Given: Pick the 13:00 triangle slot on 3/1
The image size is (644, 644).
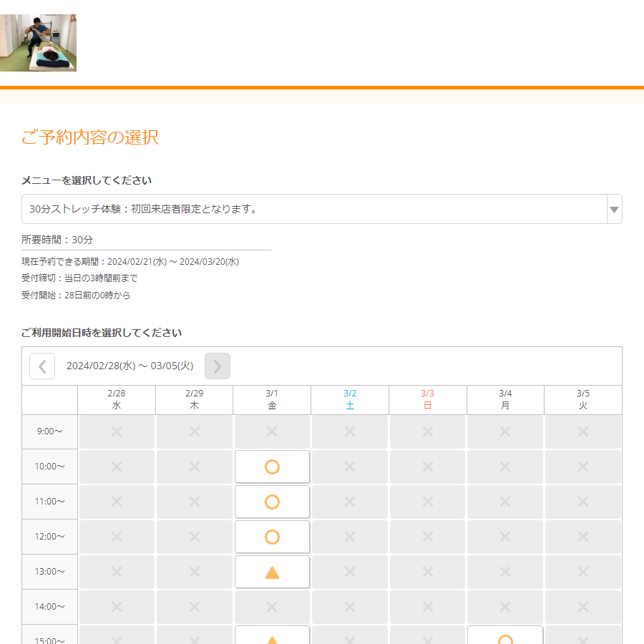Looking at the screenshot, I should 272,572.
